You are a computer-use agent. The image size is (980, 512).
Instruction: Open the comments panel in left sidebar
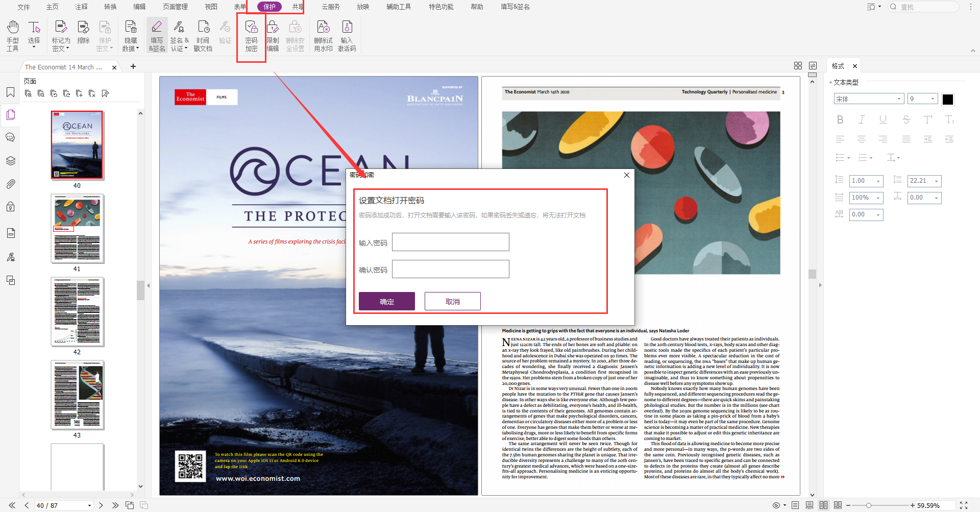(x=10, y=137)
